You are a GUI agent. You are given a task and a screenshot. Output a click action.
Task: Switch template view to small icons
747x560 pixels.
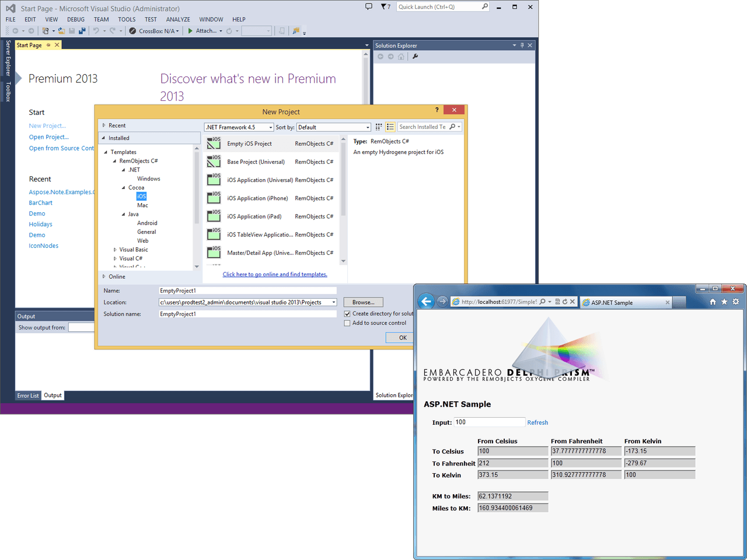pos(379,127)
